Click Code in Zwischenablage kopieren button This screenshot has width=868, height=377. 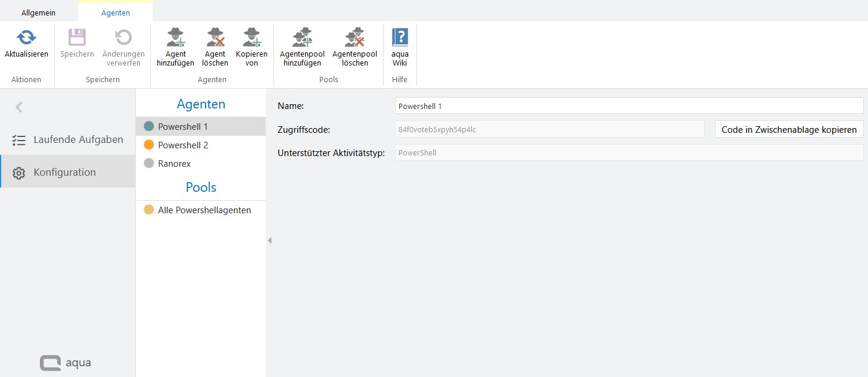[x=789, y=129]
